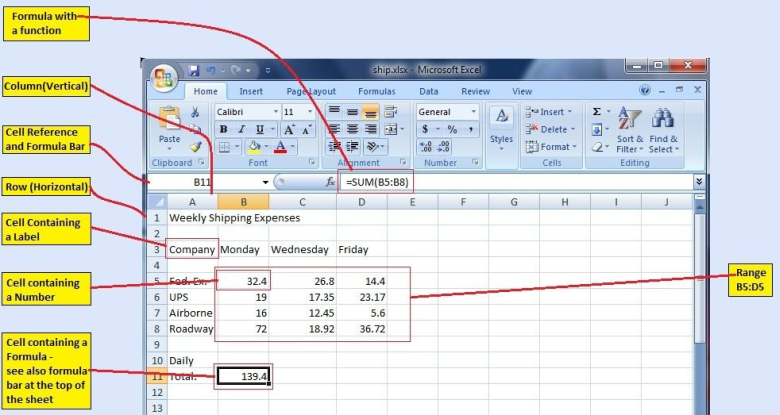Viewport: 780px width, 415px height.
Task: Select column C header
Action: (302, 202)
